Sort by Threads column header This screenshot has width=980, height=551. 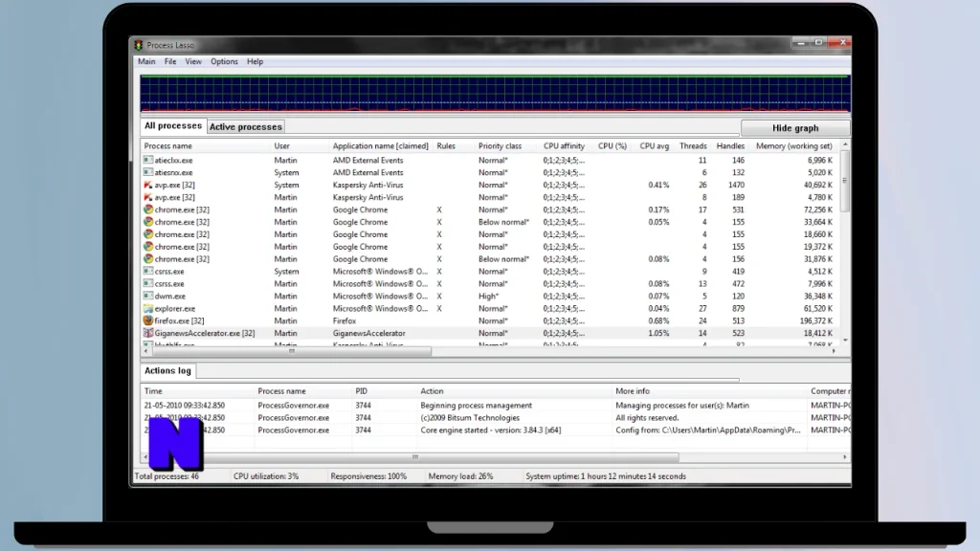tap(693, 146)
